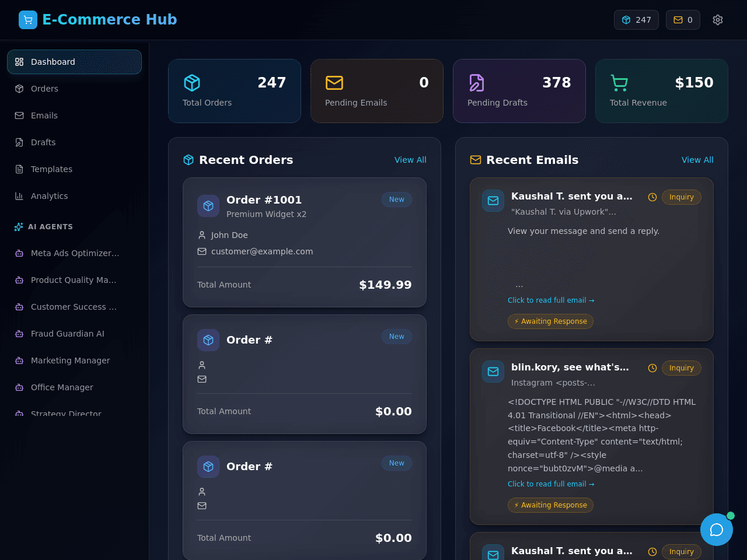The width and height of the screenshot is (747, 560).
Task: Open the Meta Ads Optimizer agent
Action: click(74, 253)
